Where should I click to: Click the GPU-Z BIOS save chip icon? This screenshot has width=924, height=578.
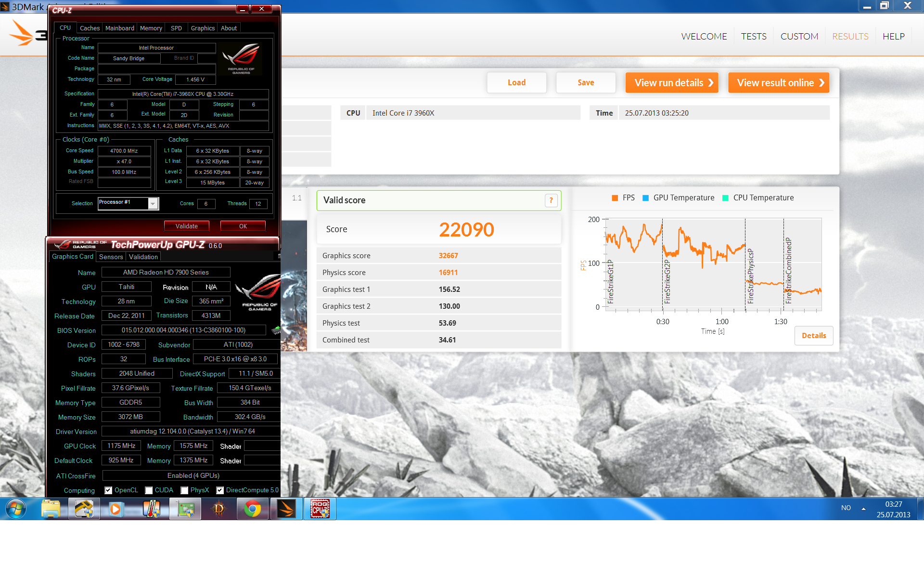click(x=276, y=330)
